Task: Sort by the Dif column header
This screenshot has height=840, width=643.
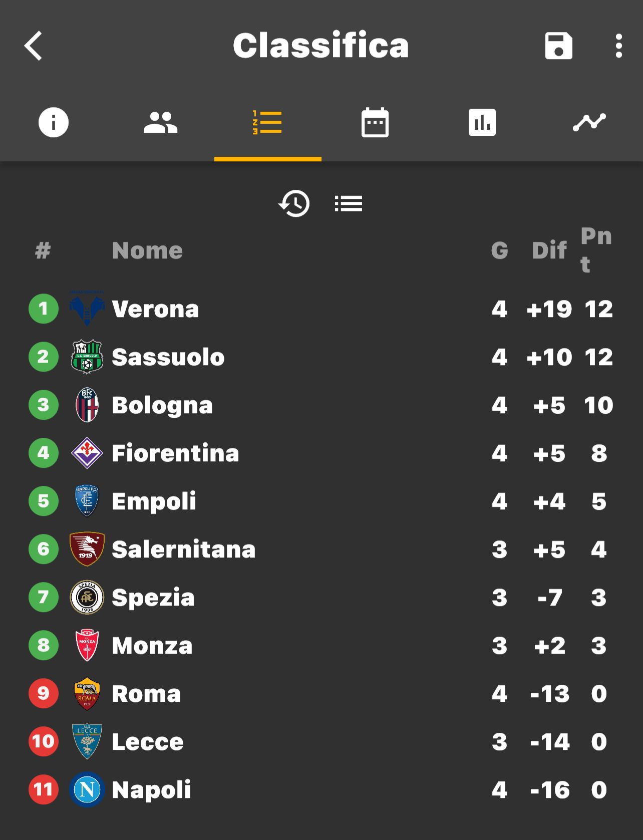Action: [549, 250]
